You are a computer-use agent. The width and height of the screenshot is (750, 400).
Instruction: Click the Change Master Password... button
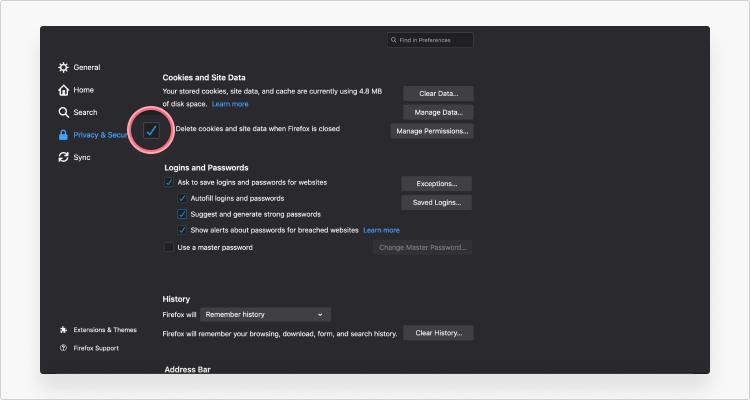(422, 247)
